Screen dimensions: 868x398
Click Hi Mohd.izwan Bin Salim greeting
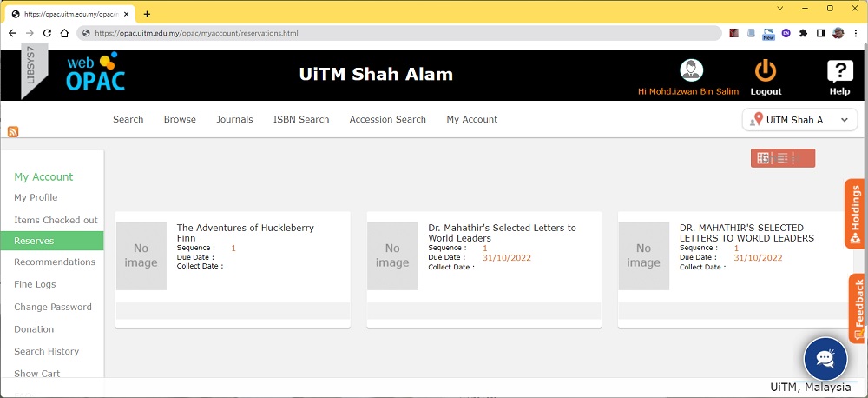[x=688, y=91]
